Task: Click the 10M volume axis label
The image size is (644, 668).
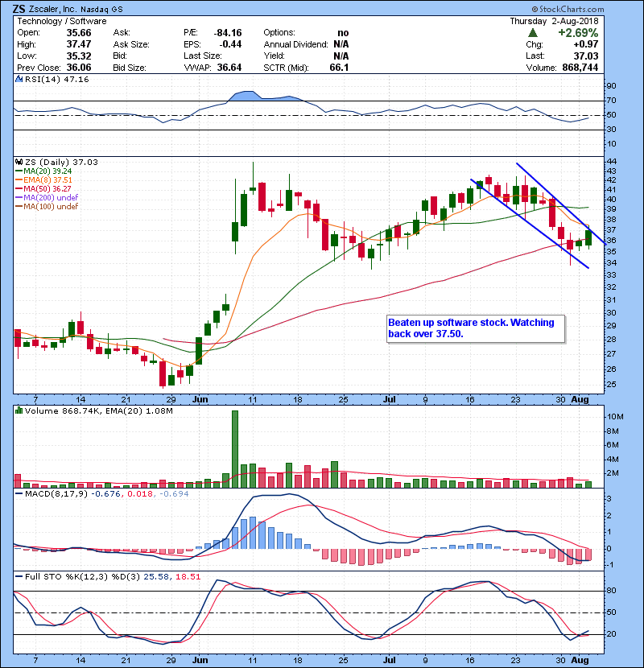Action: tap(614, 417)
